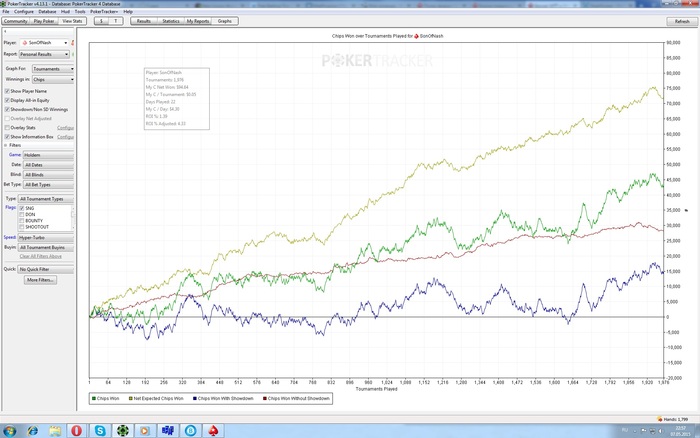Open the Bet Type filter
This screenshot has width=700, height=438.
point(48,185)
